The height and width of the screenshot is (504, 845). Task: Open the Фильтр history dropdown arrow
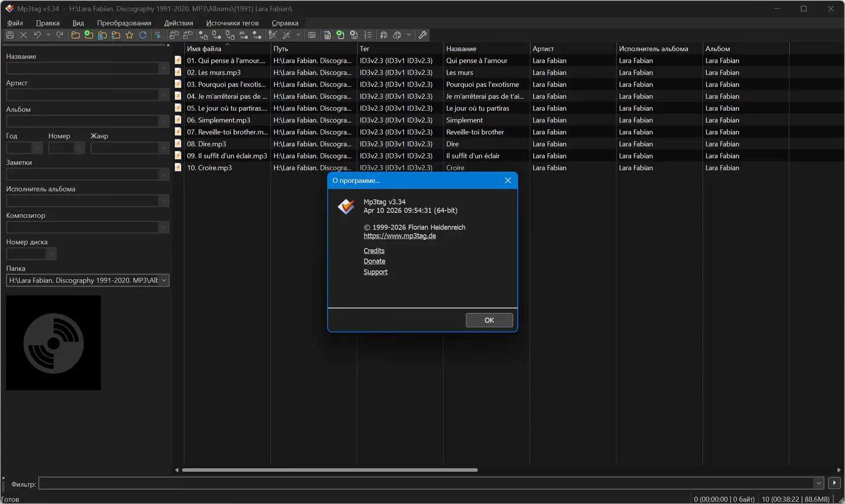point(818,483)
